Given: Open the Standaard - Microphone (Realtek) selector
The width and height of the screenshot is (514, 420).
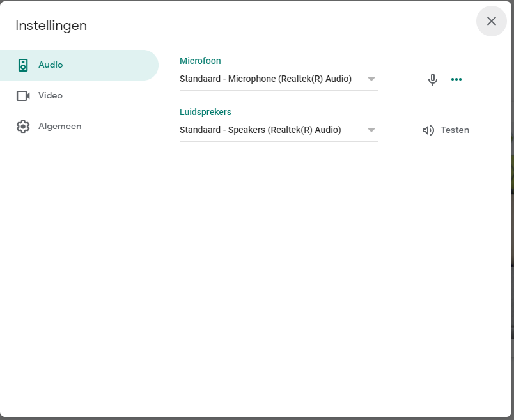Looking at the screenshot, I should [x=279, y=79].
